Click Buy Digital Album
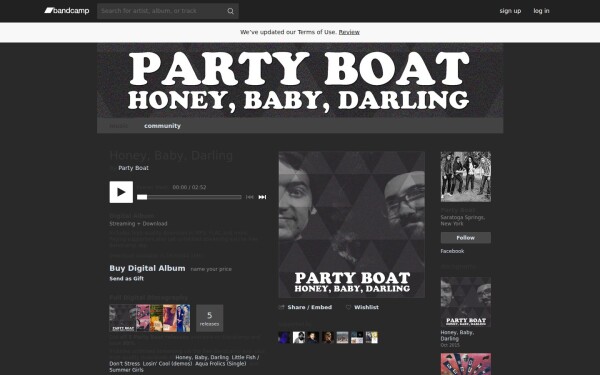The image size is (600, 375). (147, 268)
